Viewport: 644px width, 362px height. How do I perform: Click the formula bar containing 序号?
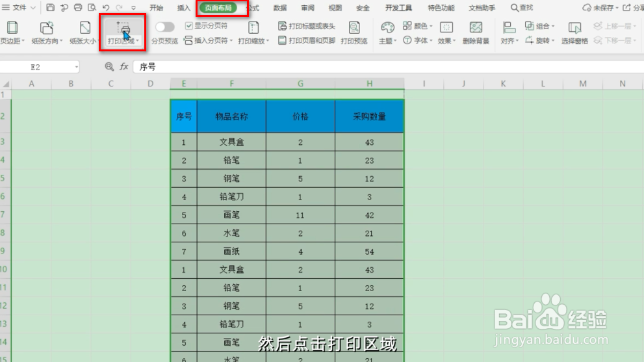click(388, 67)
